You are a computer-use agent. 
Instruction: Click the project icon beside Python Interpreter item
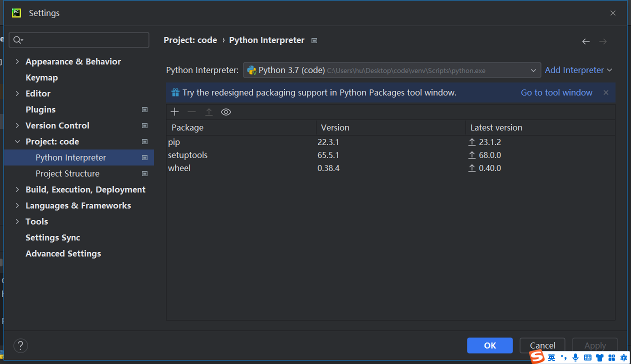pos(145,157)
